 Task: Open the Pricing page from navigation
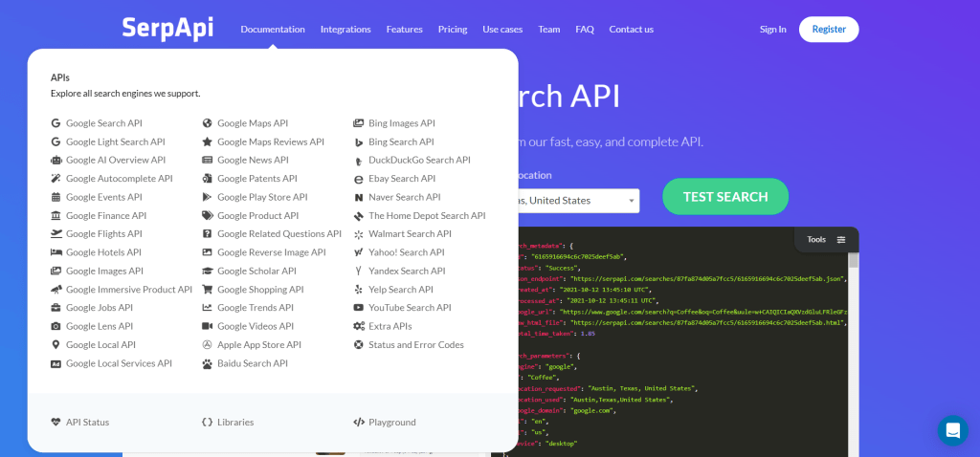coord(453,30)
